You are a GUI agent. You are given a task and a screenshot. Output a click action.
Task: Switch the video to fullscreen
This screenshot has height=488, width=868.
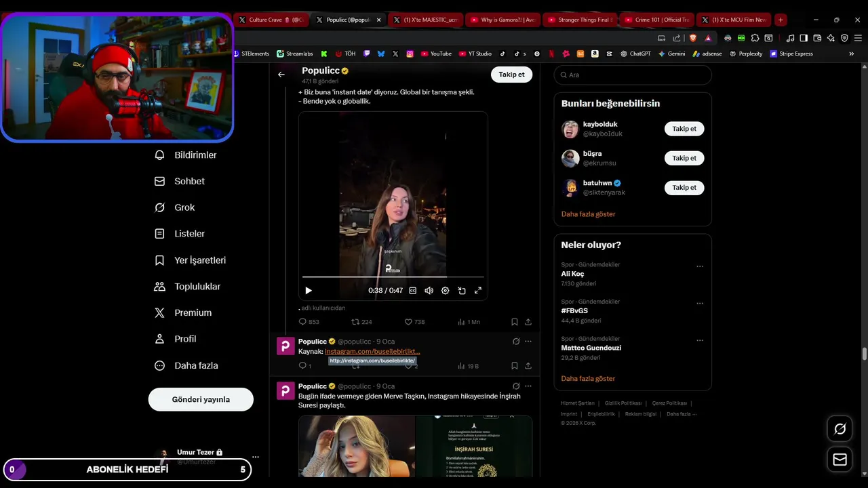478,291
